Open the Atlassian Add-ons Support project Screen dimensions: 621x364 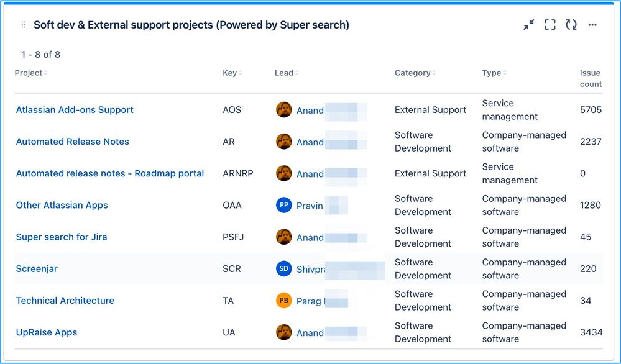pyautogui.click(x=75, y=110)
